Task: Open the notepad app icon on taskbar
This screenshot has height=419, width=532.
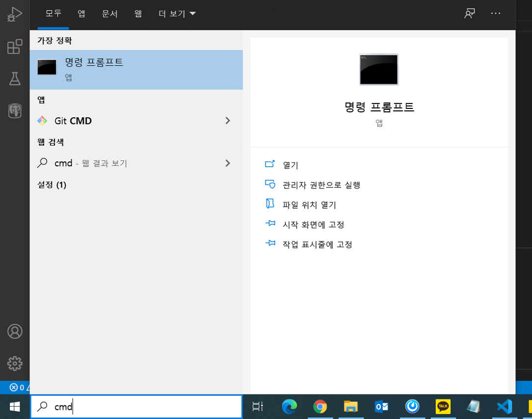Action: [x=474, y=406]
